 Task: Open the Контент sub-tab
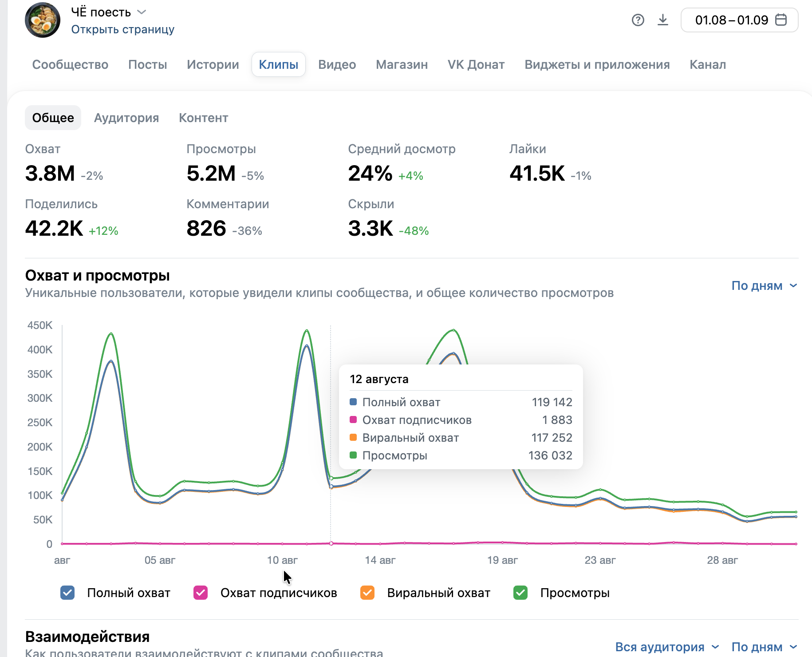click(x=204, y=118)
